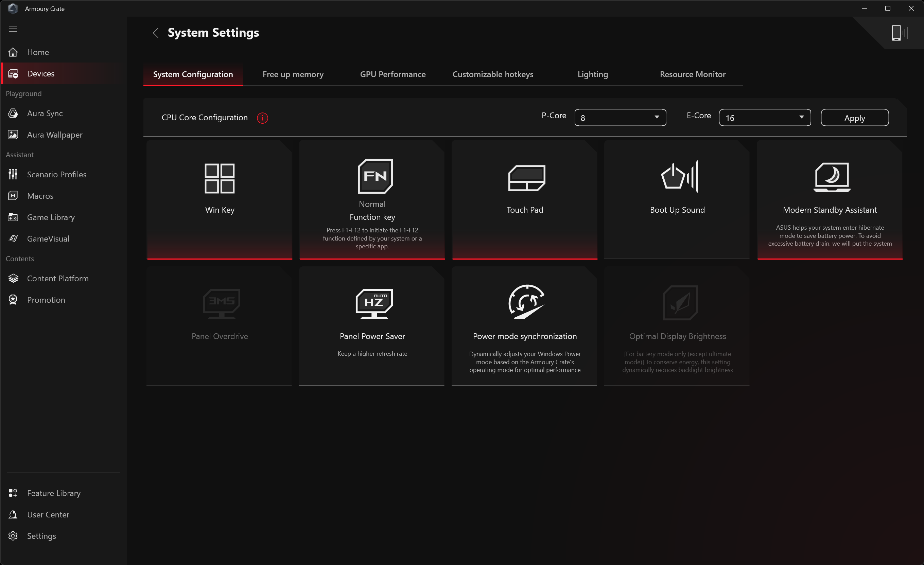924x565 pixels.
Task: Click the hamburger menu icon
Action: 13,29
